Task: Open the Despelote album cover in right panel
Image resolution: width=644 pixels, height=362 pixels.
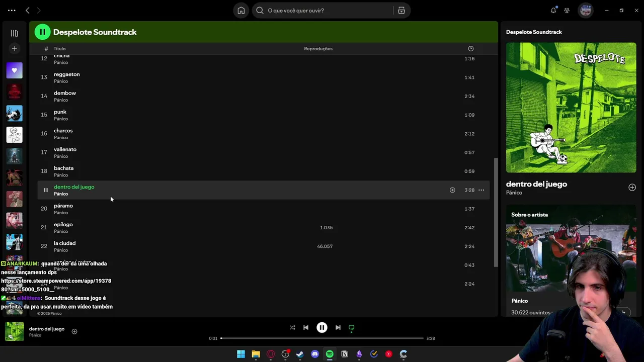Action: (x=571, y=108)
